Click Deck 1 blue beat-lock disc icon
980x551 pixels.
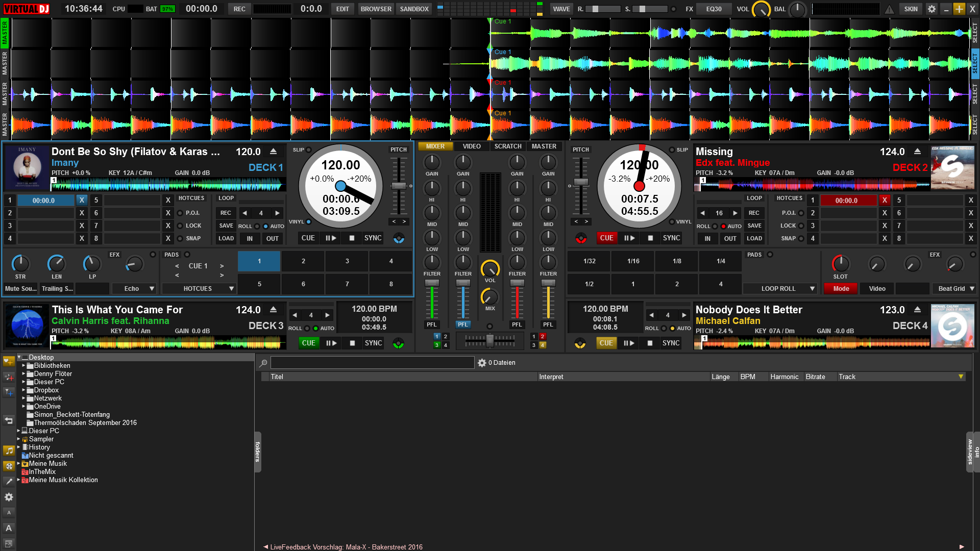click(x=399, y=238)
